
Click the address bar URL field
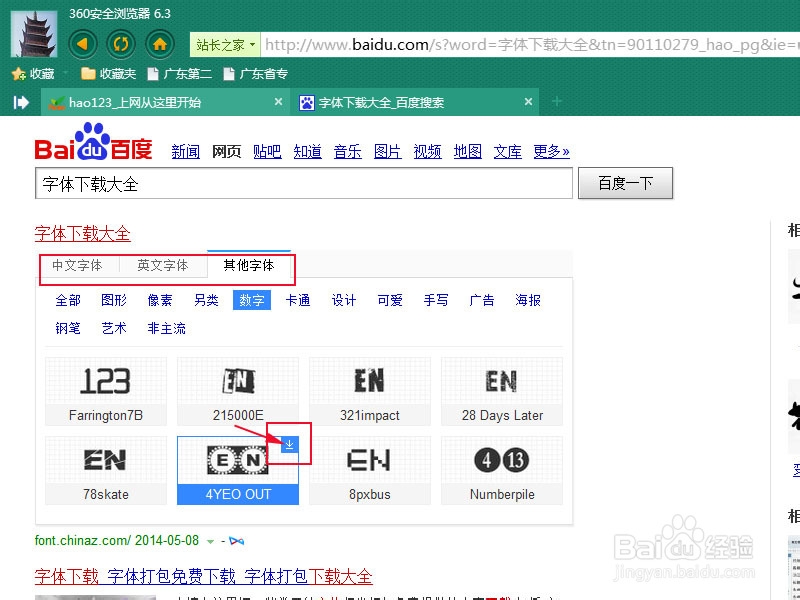[x=531, y=45]
